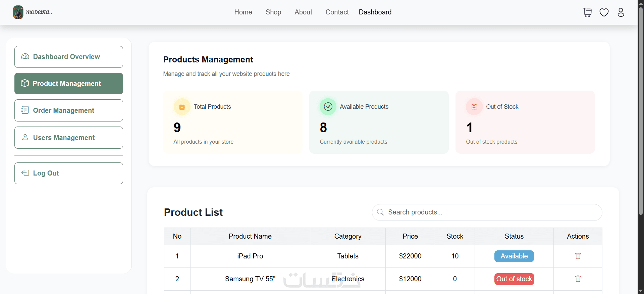
Task: Click the Modevia logo
Action: tap(33, 12)
